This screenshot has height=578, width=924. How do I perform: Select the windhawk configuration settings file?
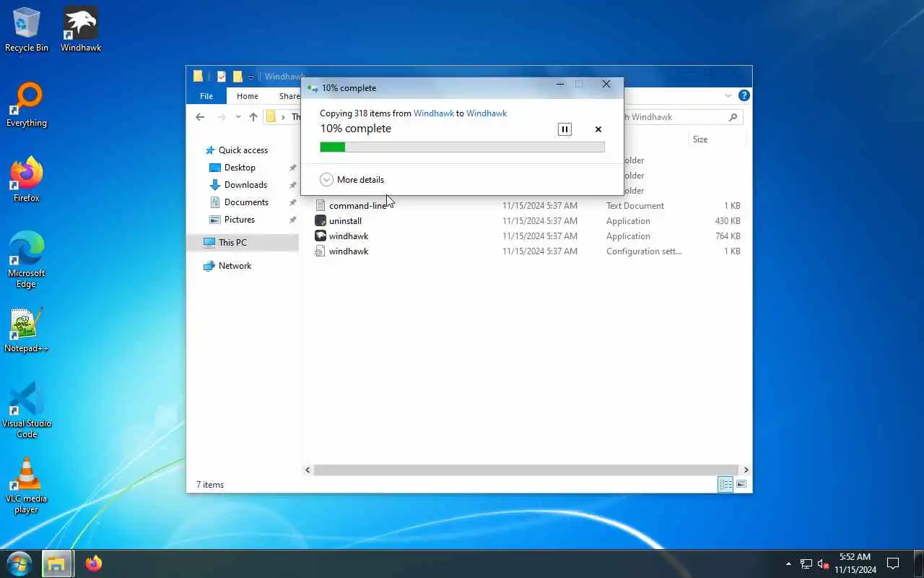pyautogui.click(x=528, y=251)
